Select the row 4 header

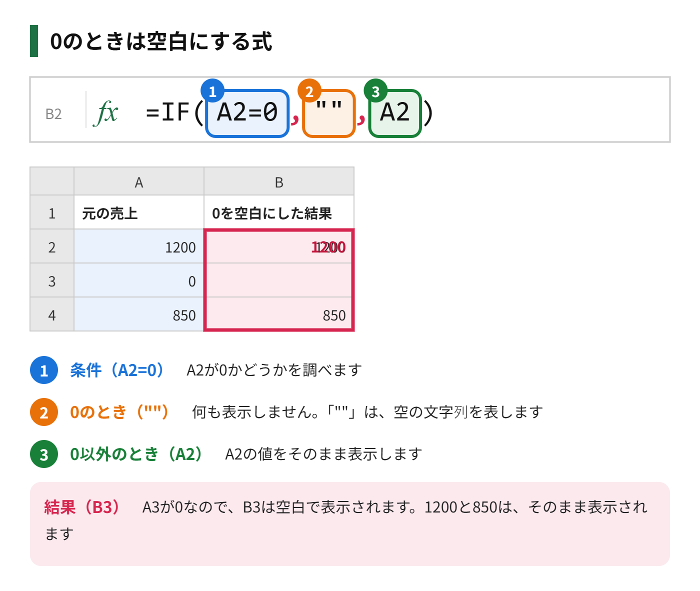pyautogui.click(x=52, y=314)
